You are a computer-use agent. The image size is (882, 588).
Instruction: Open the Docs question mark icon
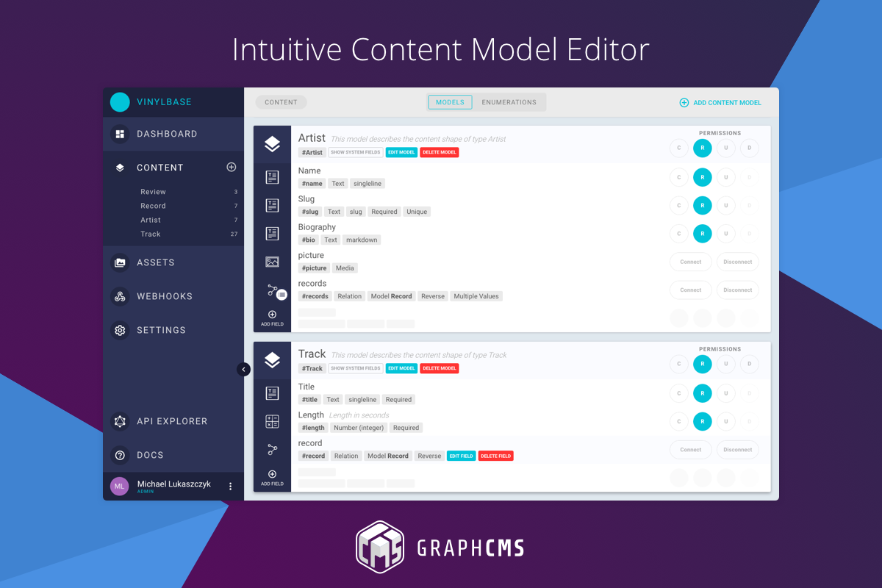point(120,455)
